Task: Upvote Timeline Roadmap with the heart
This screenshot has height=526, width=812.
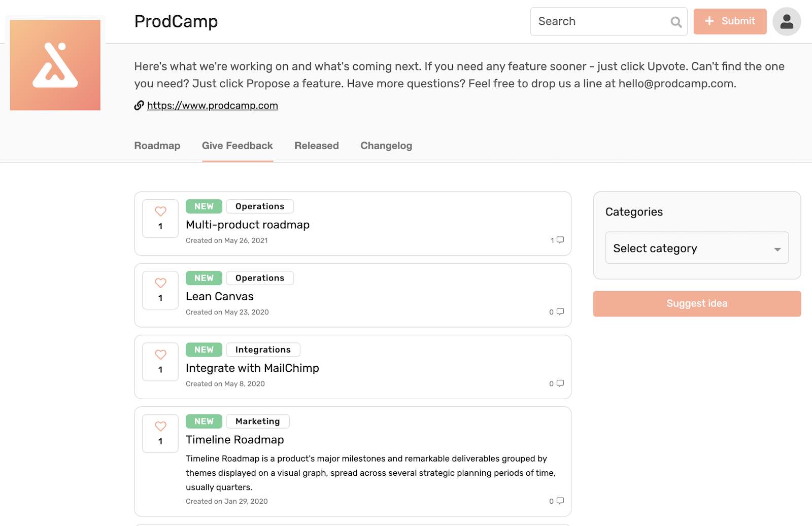Action: tap(160, 427)
